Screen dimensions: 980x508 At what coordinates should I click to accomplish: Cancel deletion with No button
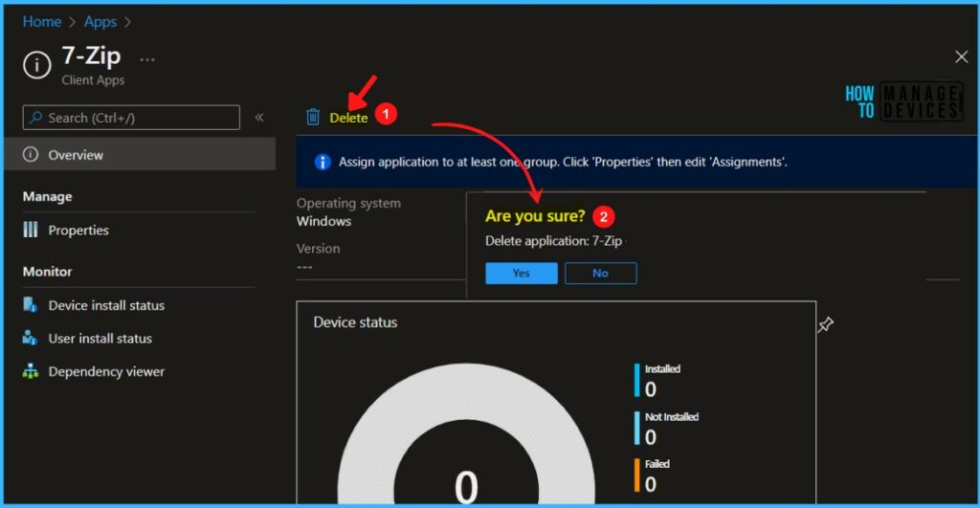[x=601, y=273]
